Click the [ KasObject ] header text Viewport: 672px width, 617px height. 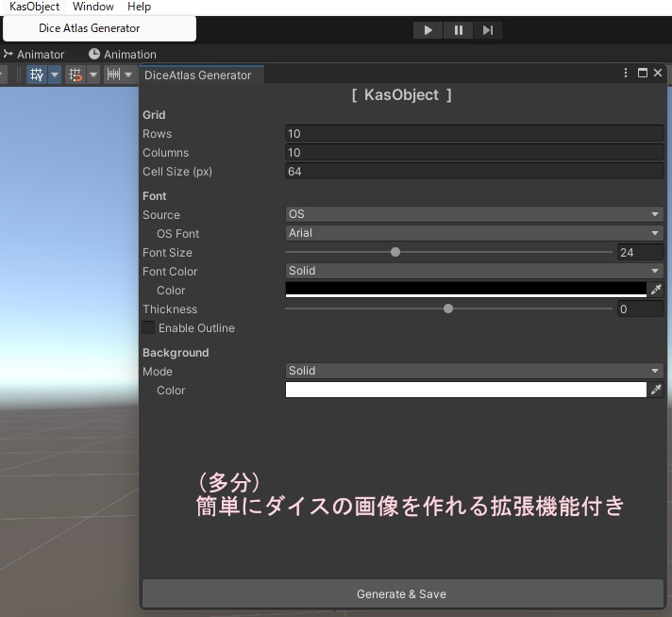tap(401, 95)
